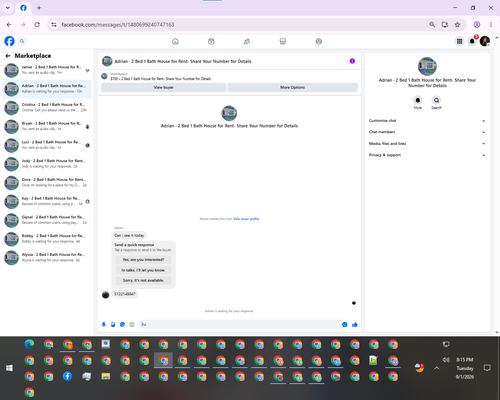The height and width of the screenshot is (400, 500).
Task: Open the site information icon in address bar
Action: coord(54,25)
